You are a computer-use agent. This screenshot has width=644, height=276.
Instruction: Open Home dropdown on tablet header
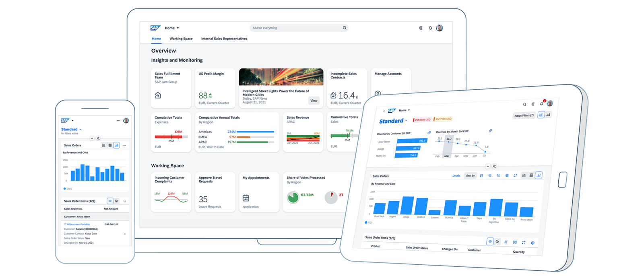(404, 110)
